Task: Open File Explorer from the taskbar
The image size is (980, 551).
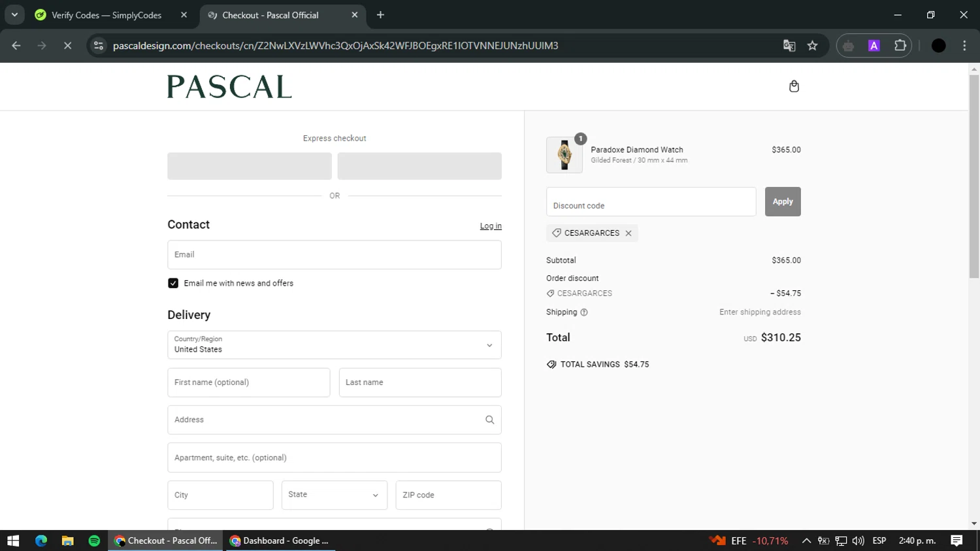Action: click(x=67, y=541)
